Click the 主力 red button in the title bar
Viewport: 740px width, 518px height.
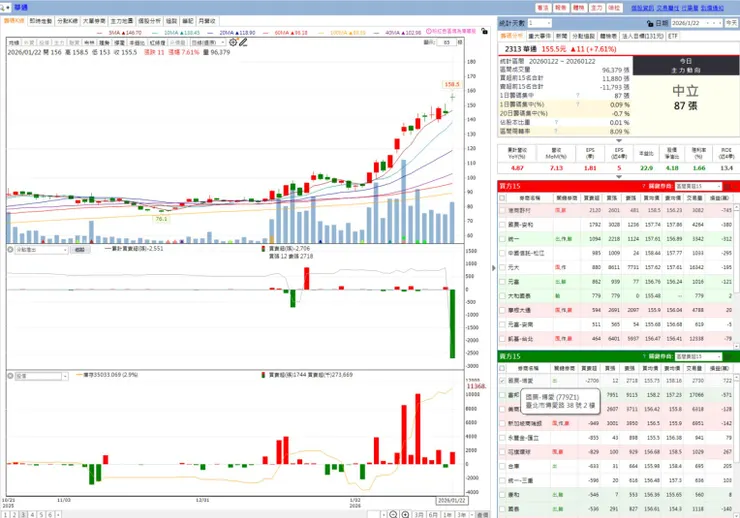click(597, 8)
